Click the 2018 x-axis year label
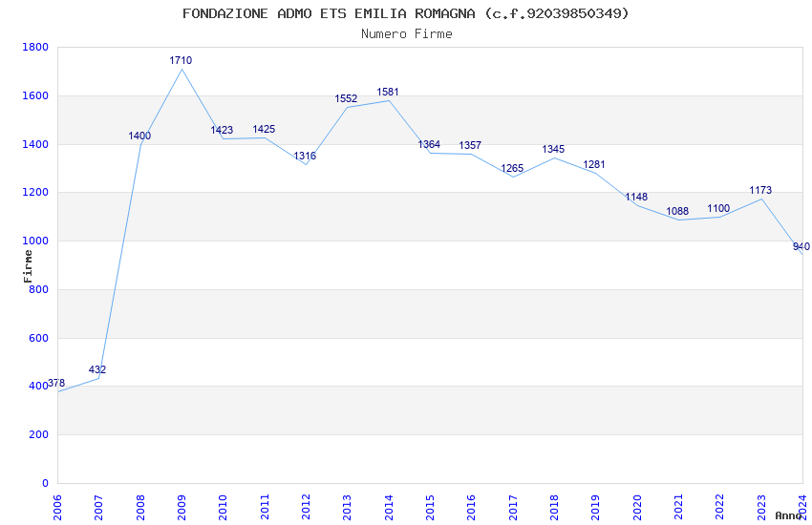 (x=555, y=508)
